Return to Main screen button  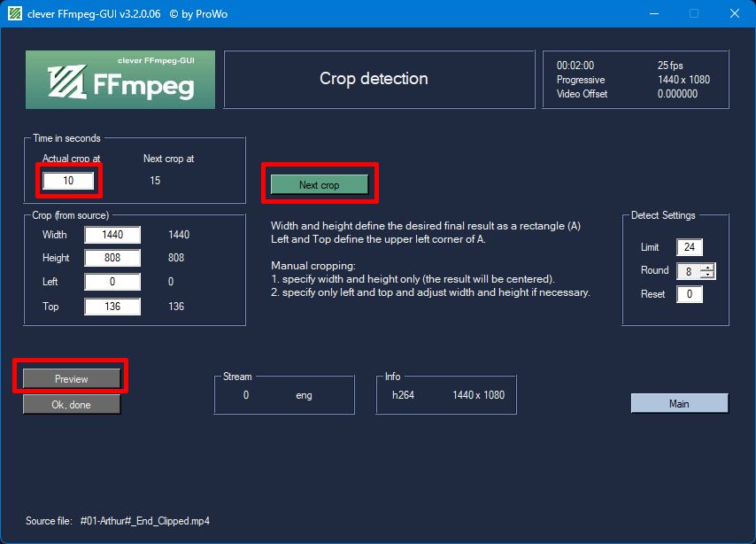click(679, 403)
